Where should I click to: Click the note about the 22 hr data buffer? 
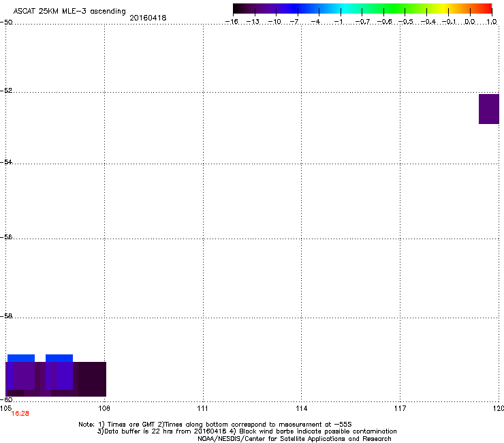247,431
